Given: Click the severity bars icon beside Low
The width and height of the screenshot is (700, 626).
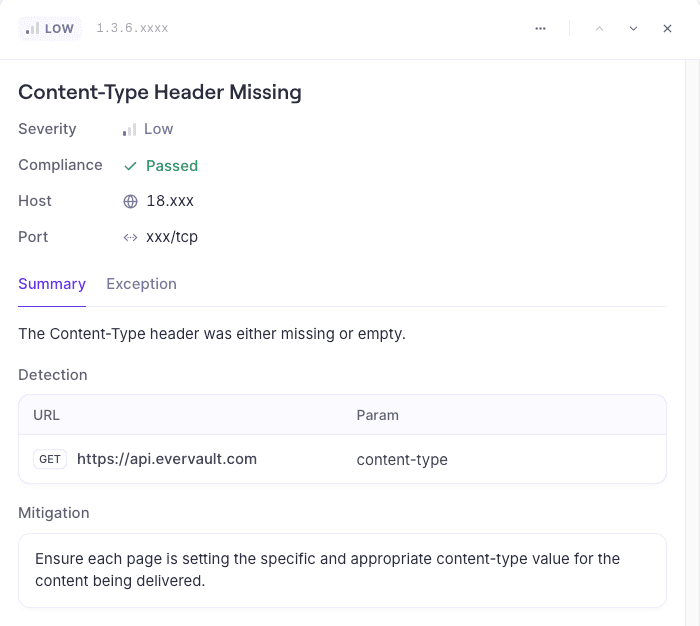Looking at the screenshot, I should (129, 130).
